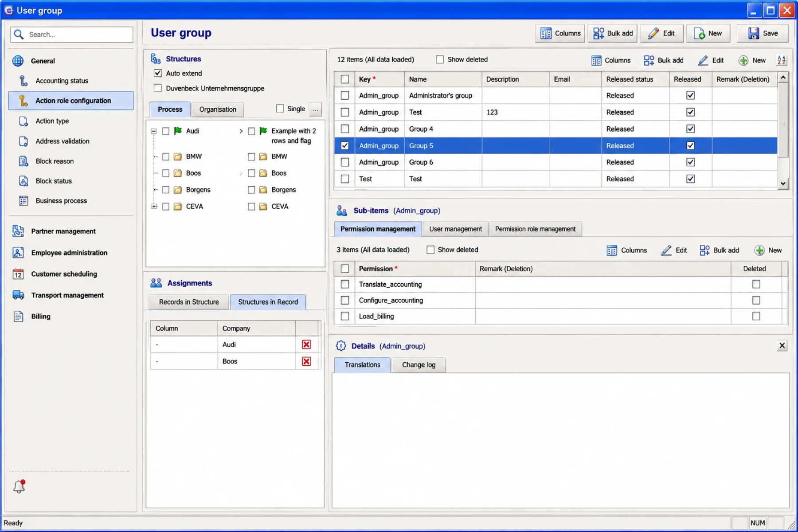Check Duvenbeck Unternehmensgruppe checkbox
This screenshot has width=798, height=532.
coord(157,88)
